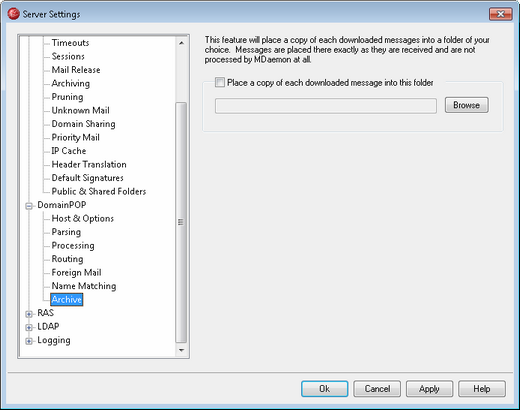Select Host & Options under DomainPOP
The image size is (520, 410).
click(83, 218)
